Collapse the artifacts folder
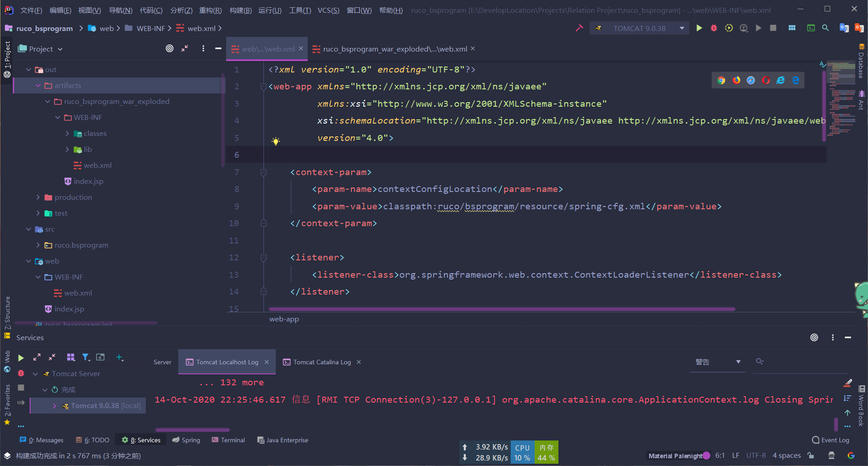868x466 pixels. pyautogui.click(x=38, y=85)
